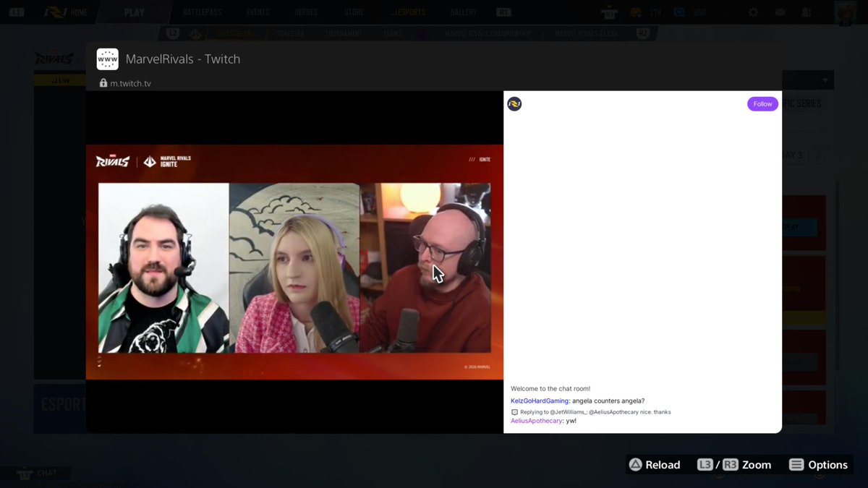Screen dimensions: 868x488
Task: Open the Events tab in top menu
Action: [x=258, y=12]
